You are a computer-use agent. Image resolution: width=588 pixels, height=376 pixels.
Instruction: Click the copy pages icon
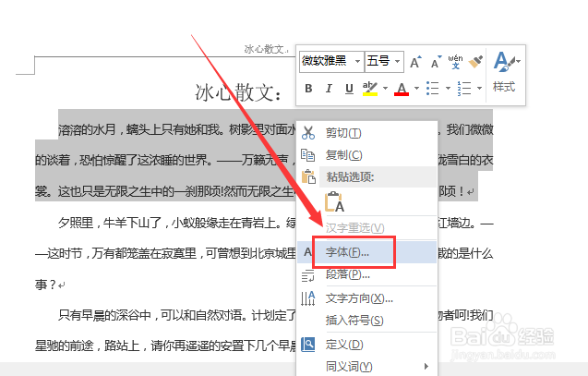point(308,155)
